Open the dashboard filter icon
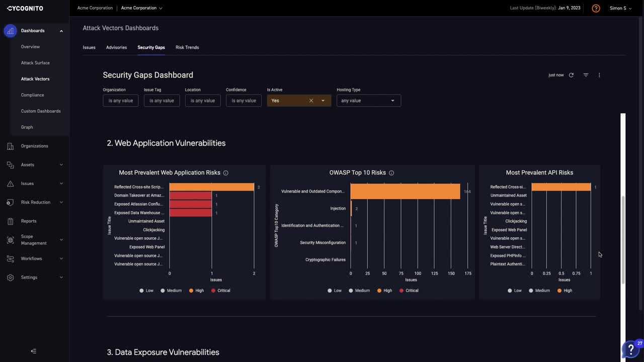 586,75
